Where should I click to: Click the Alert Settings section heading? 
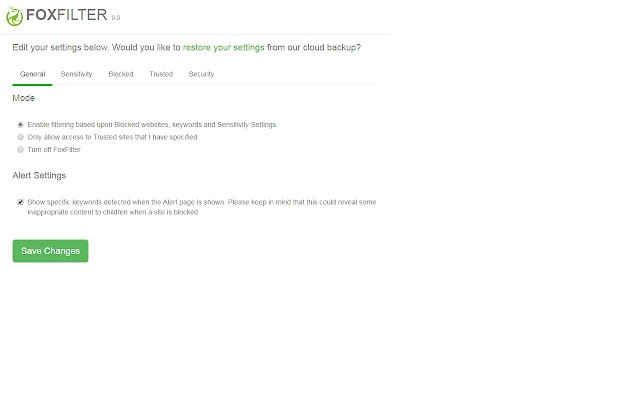point(39,175)
